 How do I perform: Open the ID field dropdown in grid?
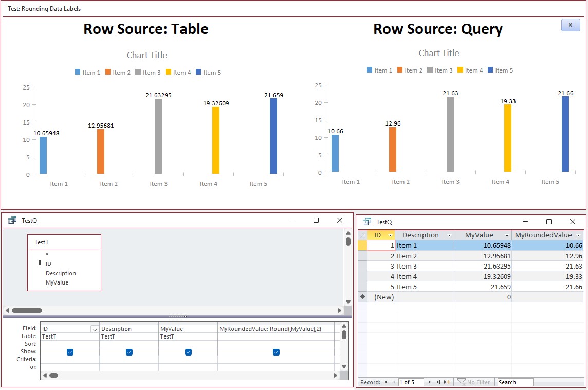click(95, 329)
